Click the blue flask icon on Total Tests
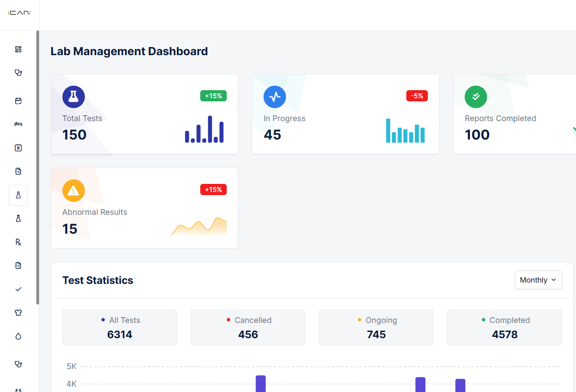The image size is (576, 392). tap(74, 97)
